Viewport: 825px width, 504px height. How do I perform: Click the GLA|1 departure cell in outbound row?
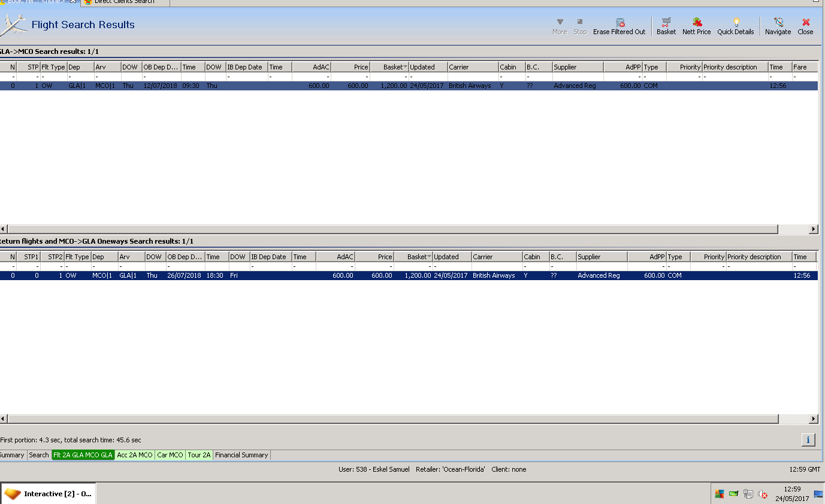80,86
